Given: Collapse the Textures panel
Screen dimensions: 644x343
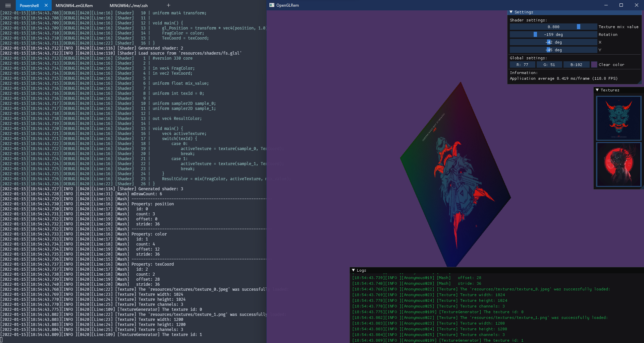Looking at the screenshot, I should pyautogui.click(x=597, y=90).
